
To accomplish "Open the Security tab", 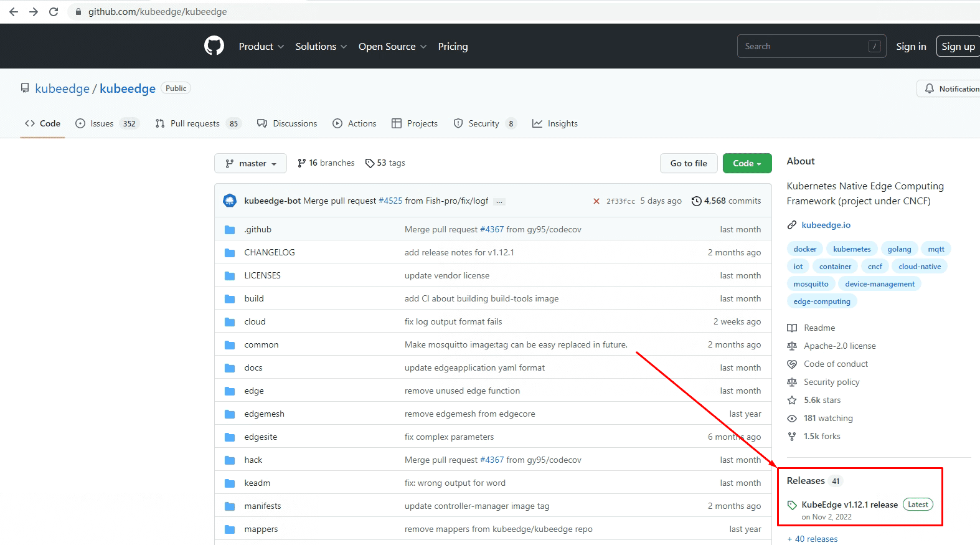I will 485,123.
